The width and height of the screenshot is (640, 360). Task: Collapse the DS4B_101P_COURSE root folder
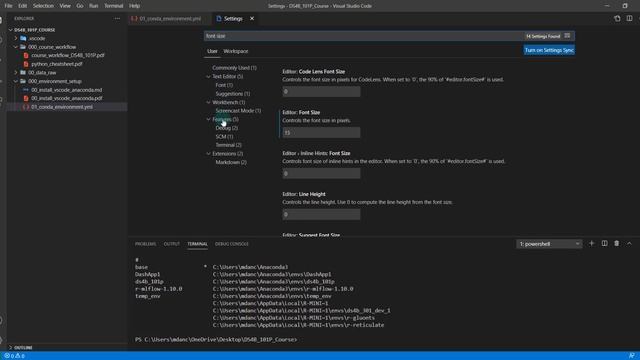pyautogui.click(x=11, y=30)
